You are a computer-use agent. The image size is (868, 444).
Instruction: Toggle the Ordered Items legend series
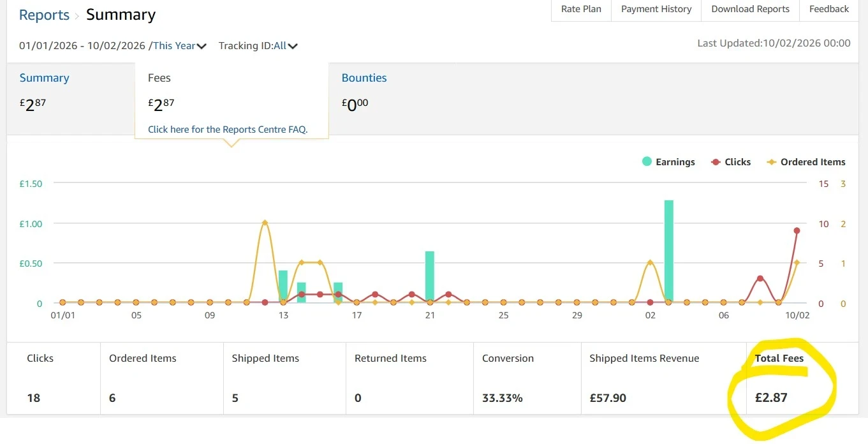(x=806, y=162)
